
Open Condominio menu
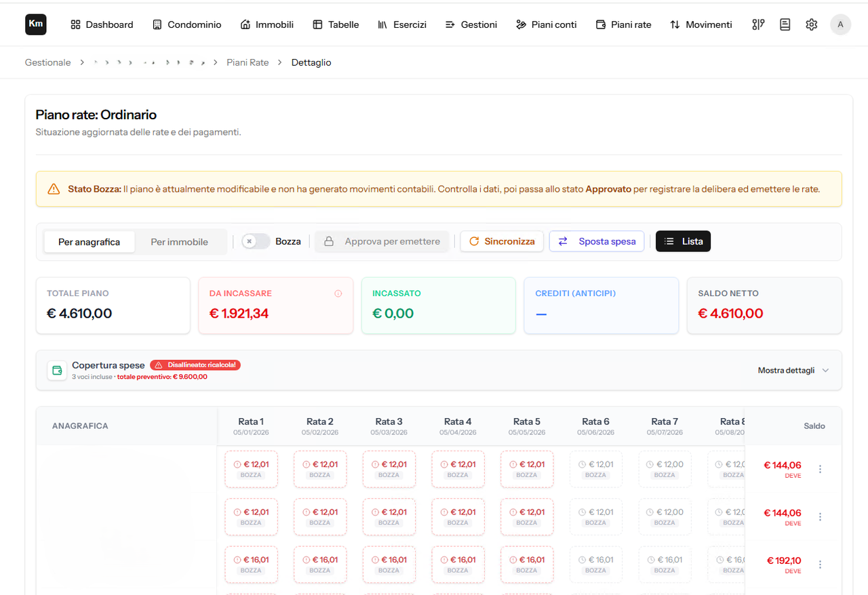(187, 24)
